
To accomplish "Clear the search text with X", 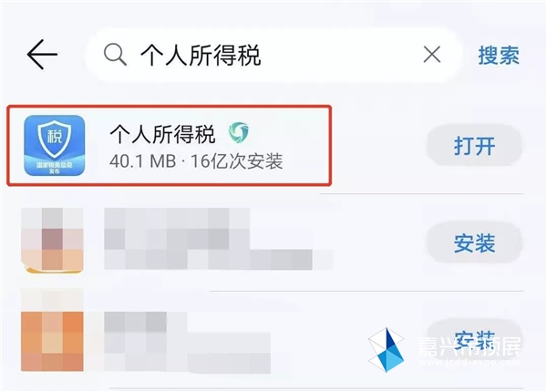I will pos(432,55).
